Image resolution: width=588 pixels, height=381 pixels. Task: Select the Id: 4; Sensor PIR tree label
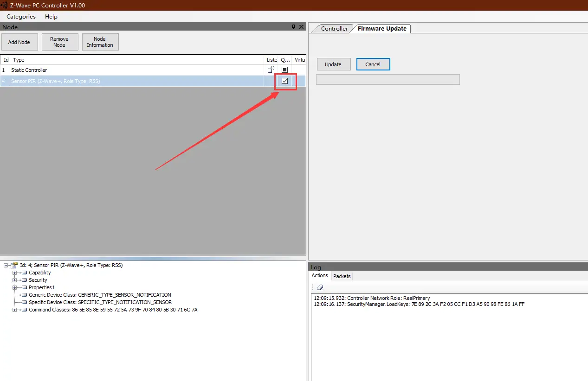coord(71,265)
